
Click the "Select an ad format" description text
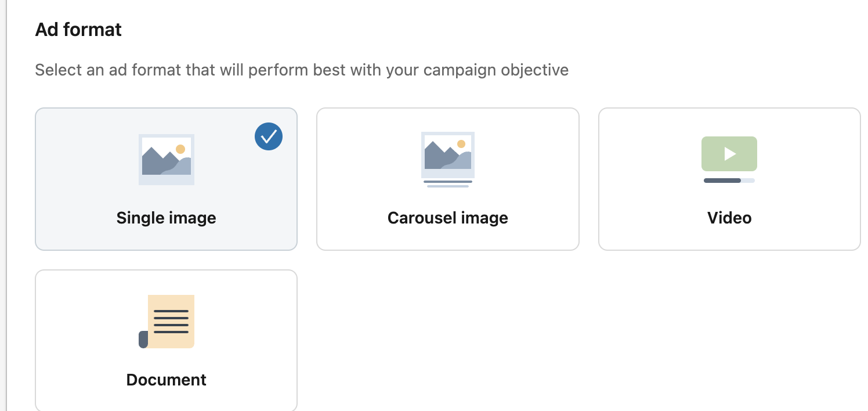pos(302,70)
